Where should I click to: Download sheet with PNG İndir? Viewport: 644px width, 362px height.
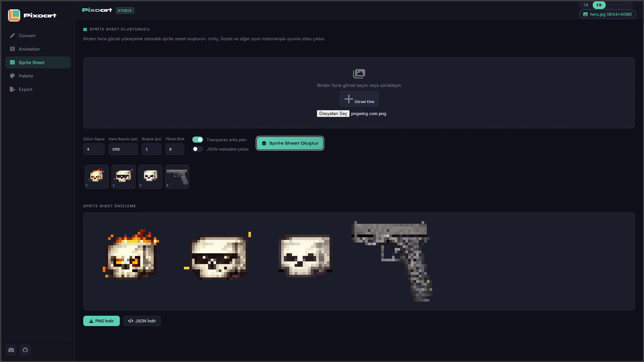pyautogui.click(x=101, y=321)
